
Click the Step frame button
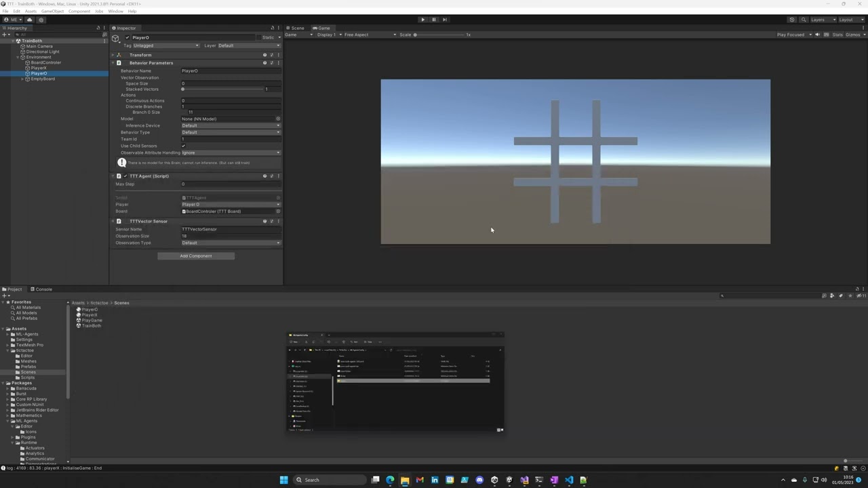[x=445, y=20]
